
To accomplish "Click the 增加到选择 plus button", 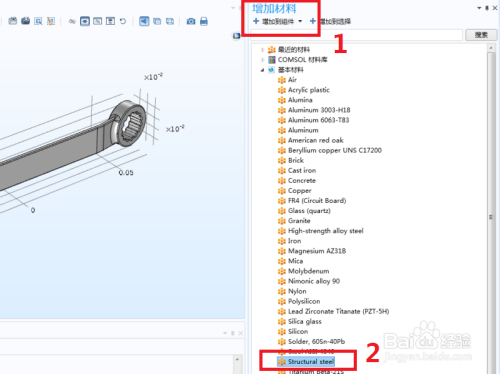I will point(330,21).
